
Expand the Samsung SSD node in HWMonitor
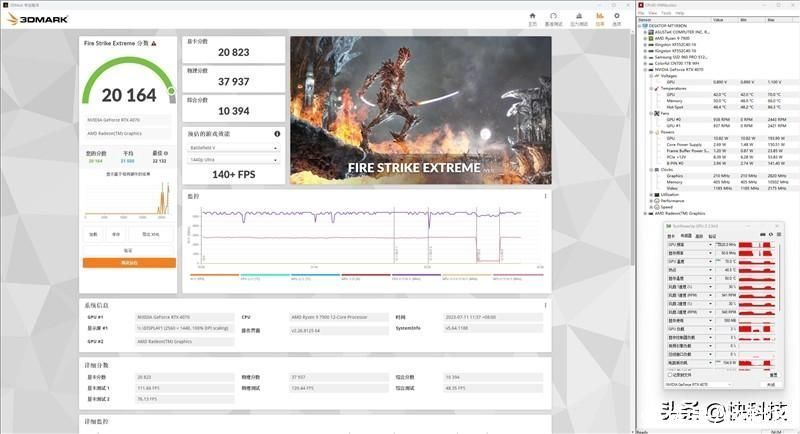click(645, 57)
